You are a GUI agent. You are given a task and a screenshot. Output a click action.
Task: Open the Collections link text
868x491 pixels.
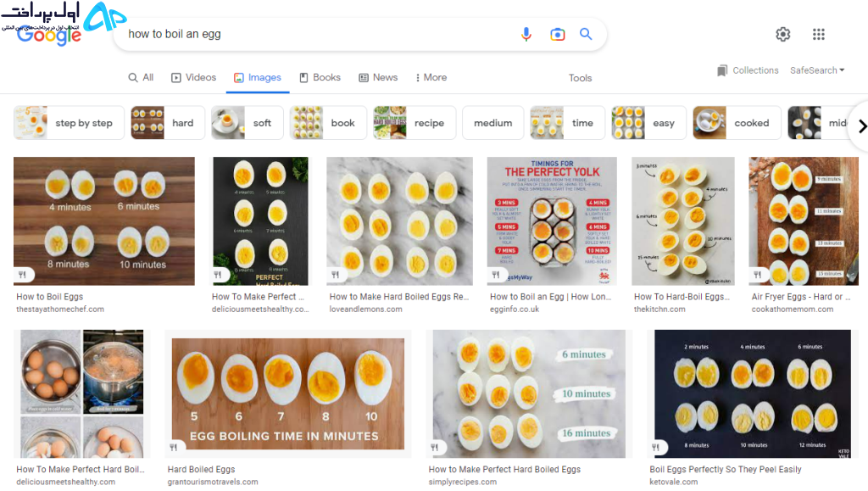[x=755, y=70]
